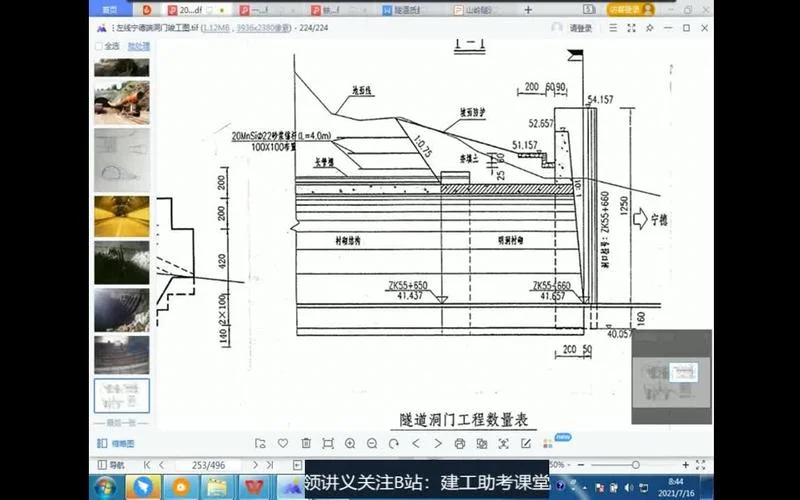This screenshot has height=500, width=800.
Task: Switch to the active PDF tab '20...df'
Action: click(x=196, y=10)
